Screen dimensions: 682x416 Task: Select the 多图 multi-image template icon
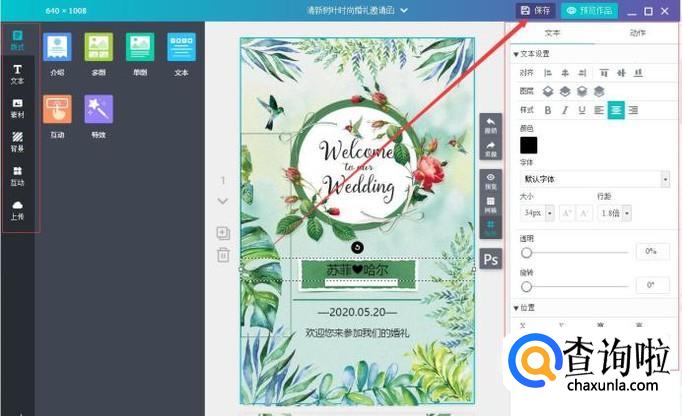coord(98,52)
